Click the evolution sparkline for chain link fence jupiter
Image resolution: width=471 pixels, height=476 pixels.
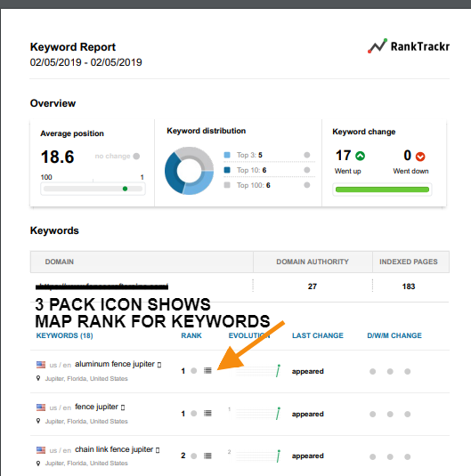coord(258,456)
